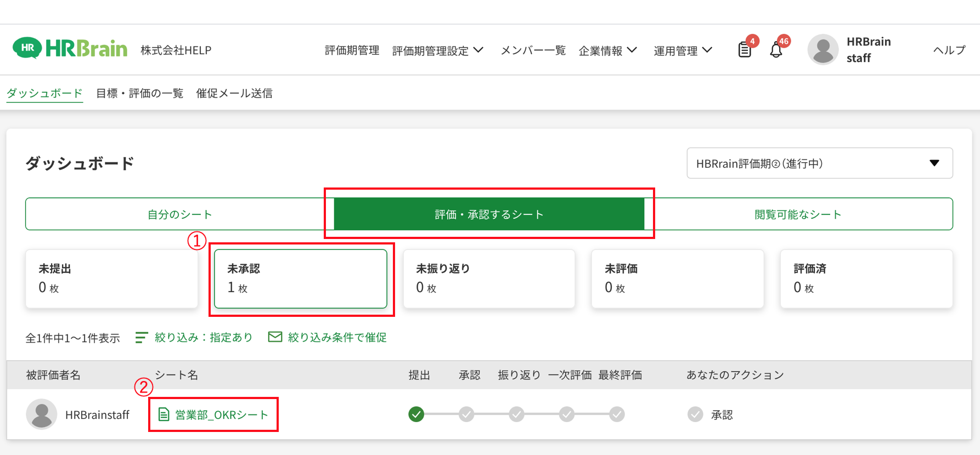Screen dimensions: 980x455
Task: Open メンバー一覧 menu item
Action: click(x=533, y=50)
